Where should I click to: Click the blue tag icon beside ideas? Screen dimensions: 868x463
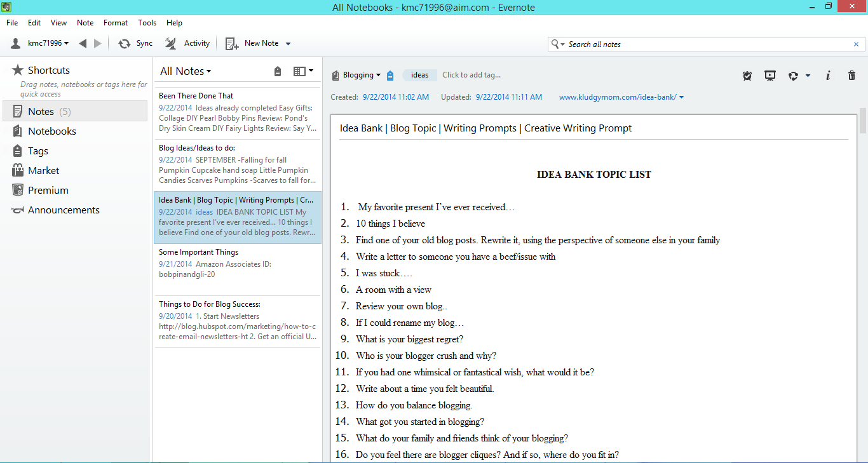click(390, 75)
